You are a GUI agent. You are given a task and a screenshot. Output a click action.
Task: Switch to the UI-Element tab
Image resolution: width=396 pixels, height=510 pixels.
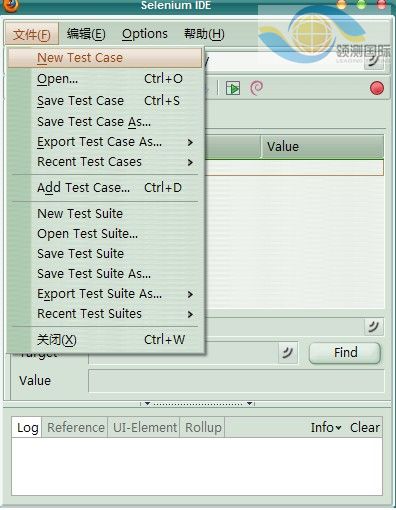click(x=145, y=427)
